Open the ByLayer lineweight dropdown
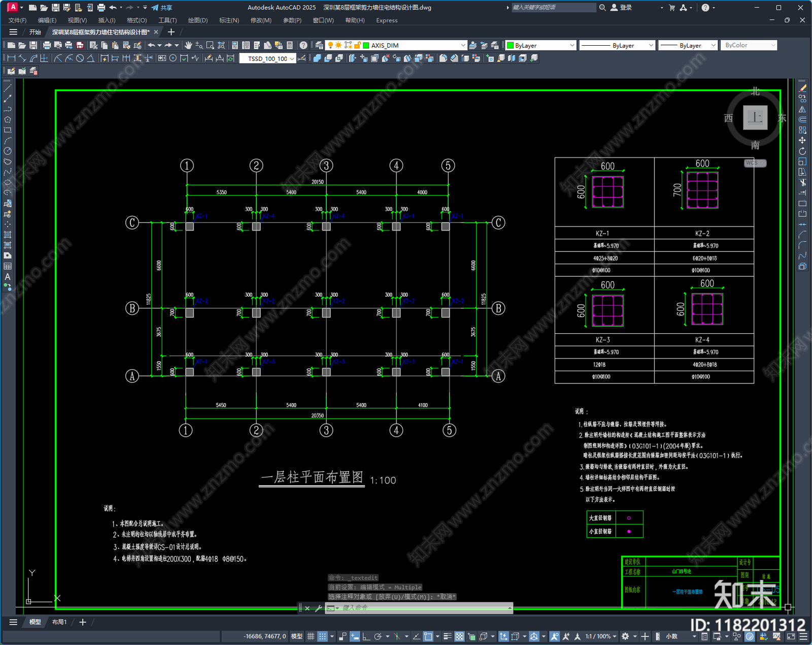 (688, 45)
